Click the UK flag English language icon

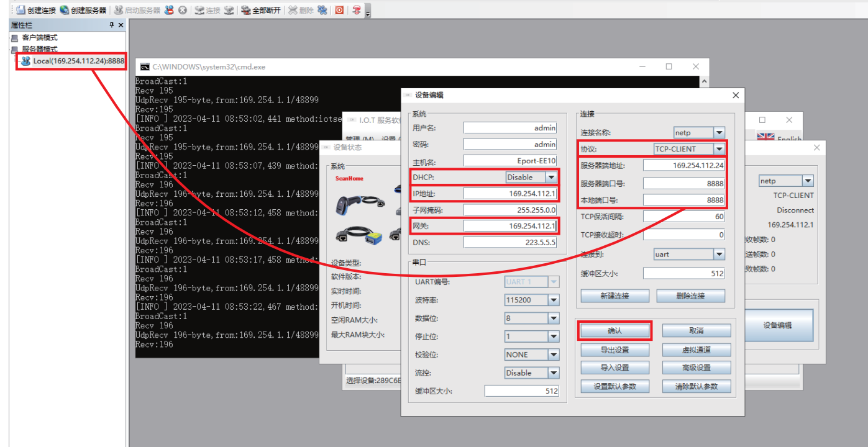click(x=765, y=137)
